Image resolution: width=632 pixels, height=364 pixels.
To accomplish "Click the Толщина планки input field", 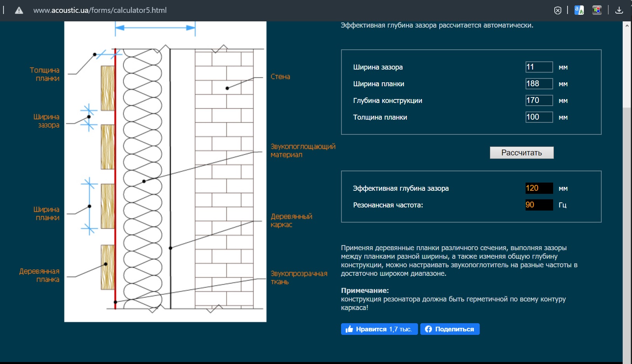I will [539, 117].
